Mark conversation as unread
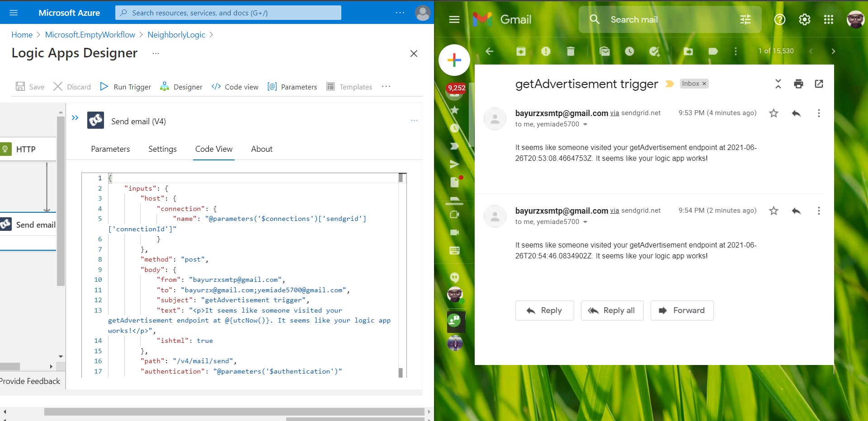This screenshot has width=868, height=421. click(x=605, y=51)
